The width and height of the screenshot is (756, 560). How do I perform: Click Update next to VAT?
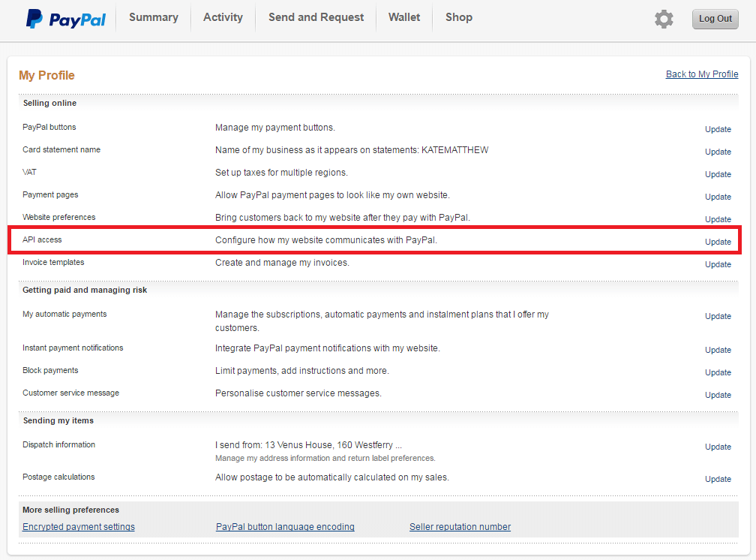point(718,174)
